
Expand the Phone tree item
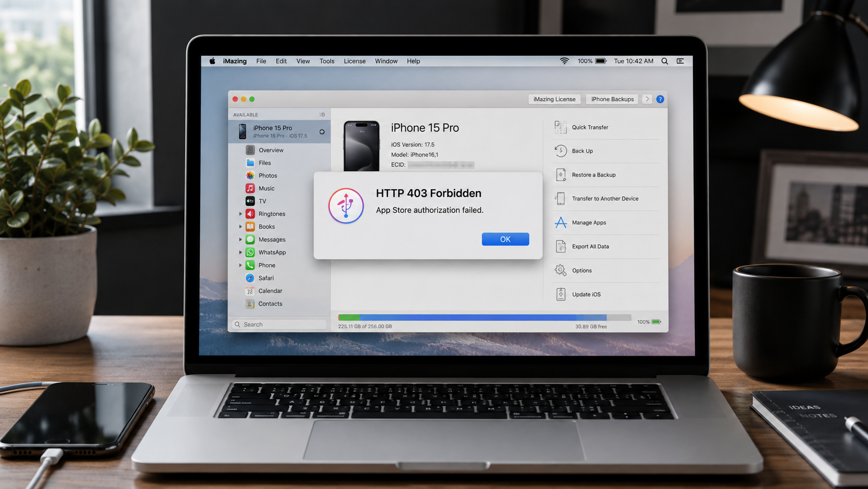coord(240,265)
